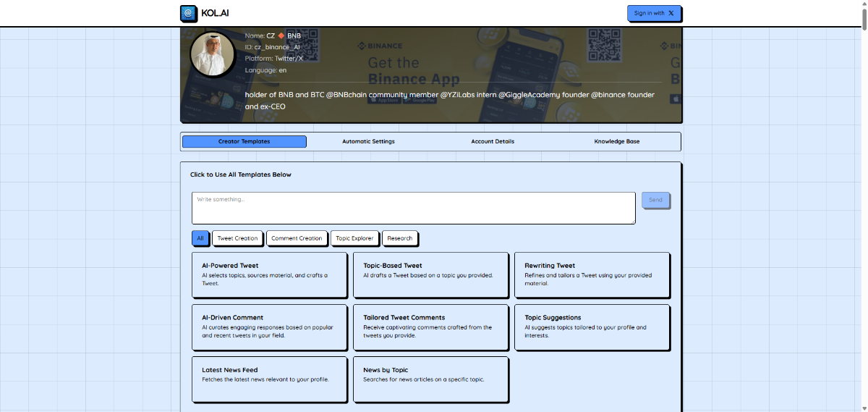
Task: Click the KOL.AI logo icon
Action: [189, 13]
